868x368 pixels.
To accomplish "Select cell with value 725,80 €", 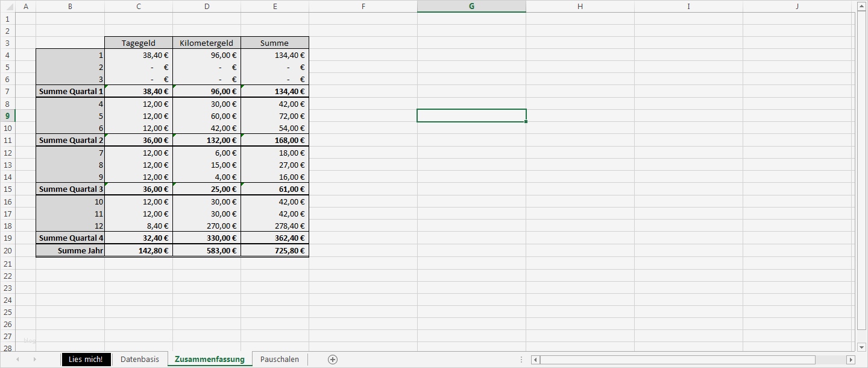I will click(x=275, y=251).
